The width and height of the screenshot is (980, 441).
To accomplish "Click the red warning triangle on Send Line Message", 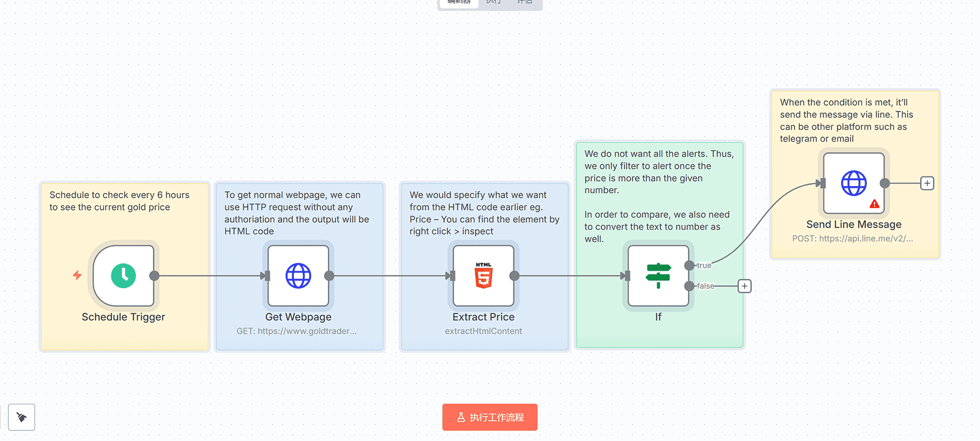I will pyautogui.click(x=874, y=204).
